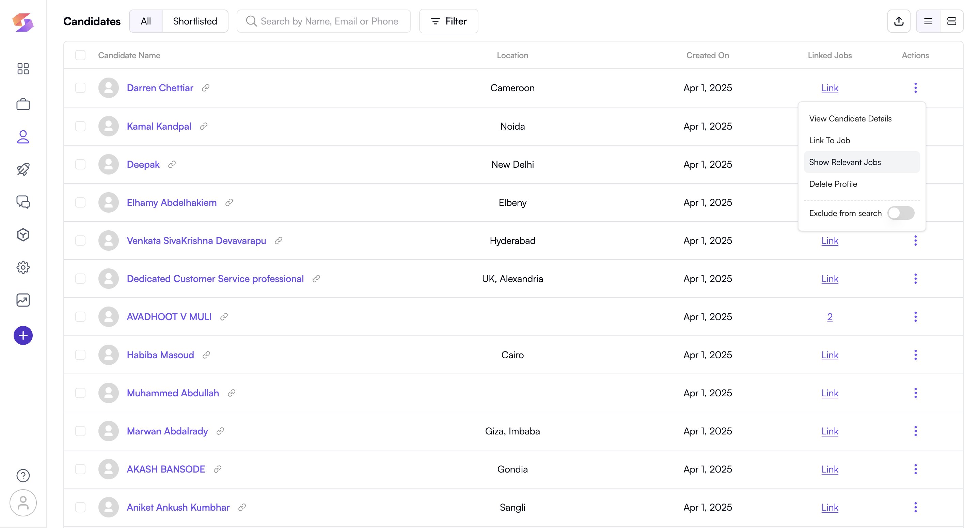
Task: Click the Created On column header
Action: [708, 55]
